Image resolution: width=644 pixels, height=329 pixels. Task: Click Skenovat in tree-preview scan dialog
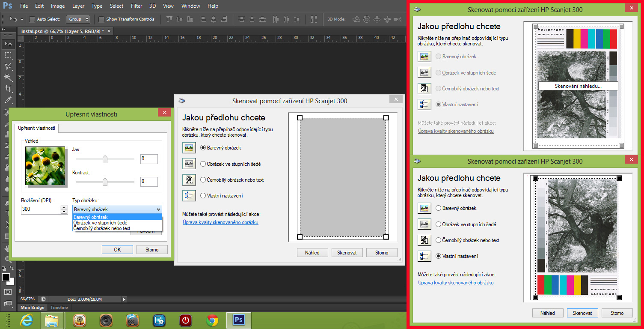[582, 313]
